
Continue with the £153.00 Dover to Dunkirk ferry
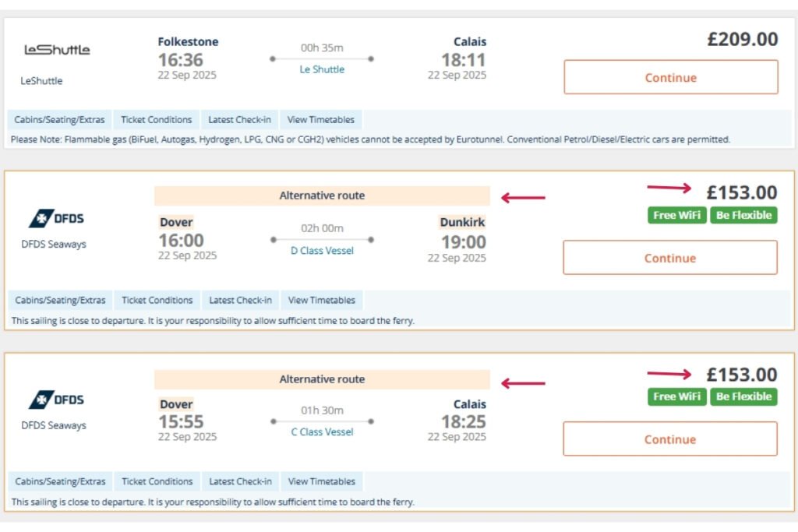pos(669,257)
